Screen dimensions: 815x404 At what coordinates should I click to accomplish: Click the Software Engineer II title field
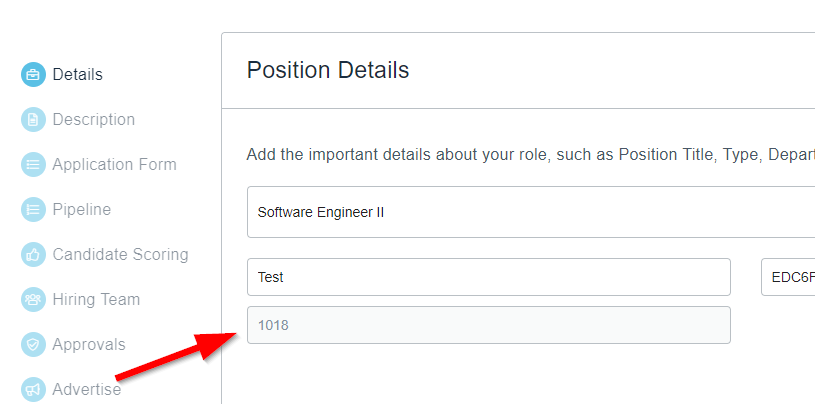pos(531,212)
